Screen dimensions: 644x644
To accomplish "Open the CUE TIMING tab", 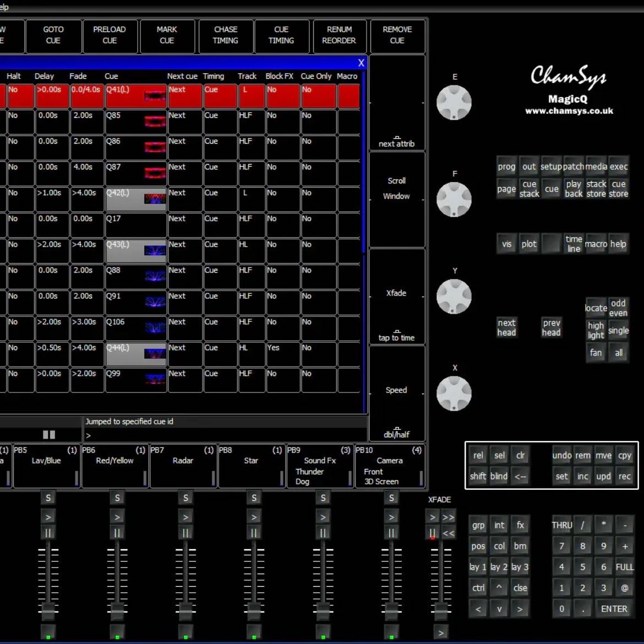I will [281, 35].
